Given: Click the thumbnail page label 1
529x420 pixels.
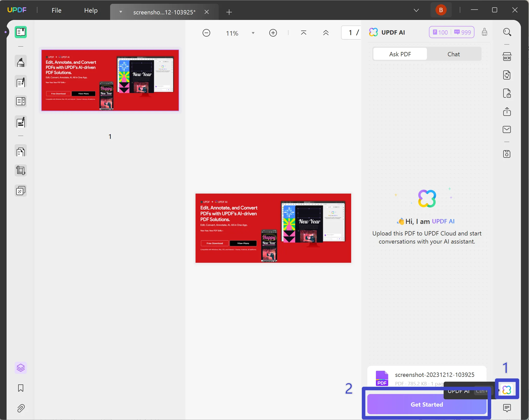Looking at the screenshot, I should (x=110, y=137).
